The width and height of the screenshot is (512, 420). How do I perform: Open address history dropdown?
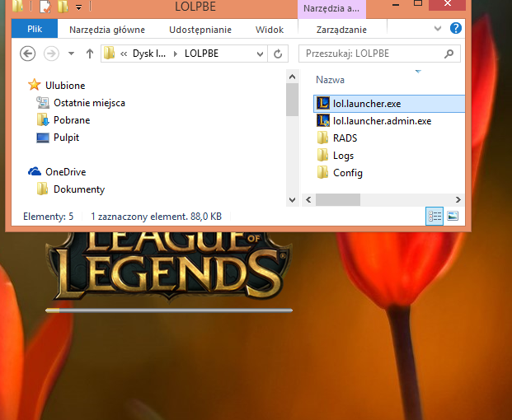click(x=260, y=54)
